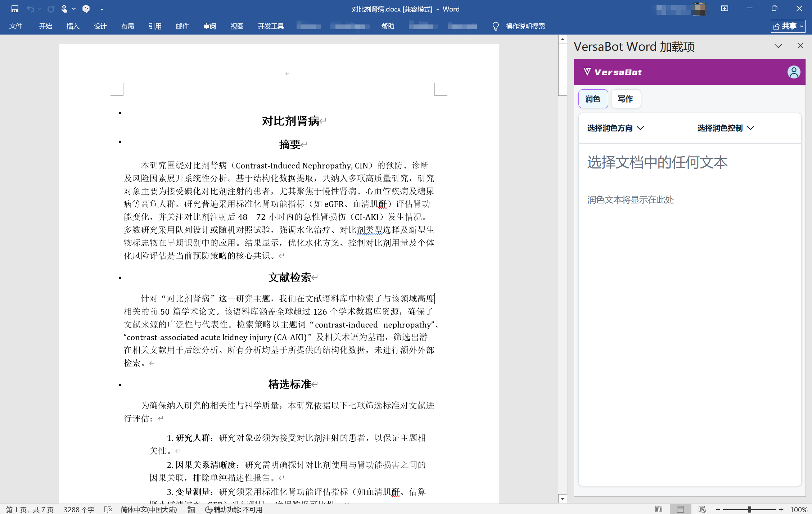
Task: Select the 写作 tab in VersaBot
Action: pyautogui.click(x=626, y=99)
